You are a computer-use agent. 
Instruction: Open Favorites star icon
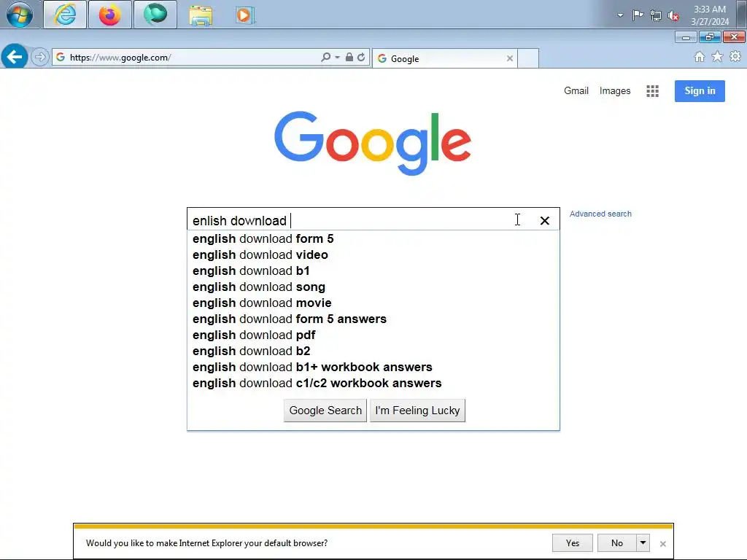tap(717, 57)
